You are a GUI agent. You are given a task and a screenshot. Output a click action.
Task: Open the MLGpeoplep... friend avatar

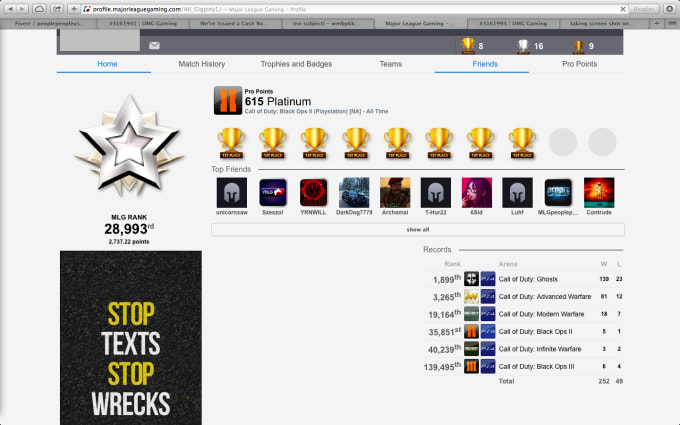tap(558, 193)
